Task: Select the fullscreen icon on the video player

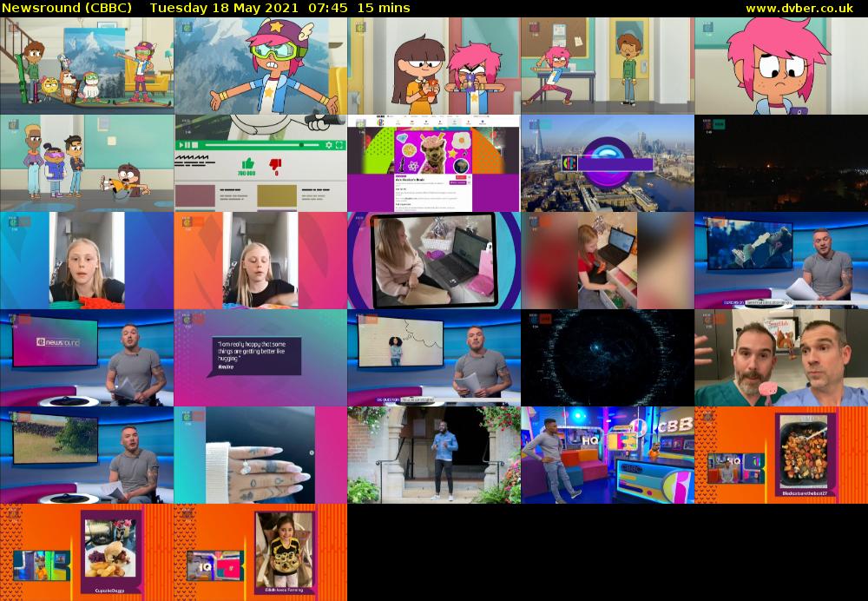Action: [x=340, y=145]
